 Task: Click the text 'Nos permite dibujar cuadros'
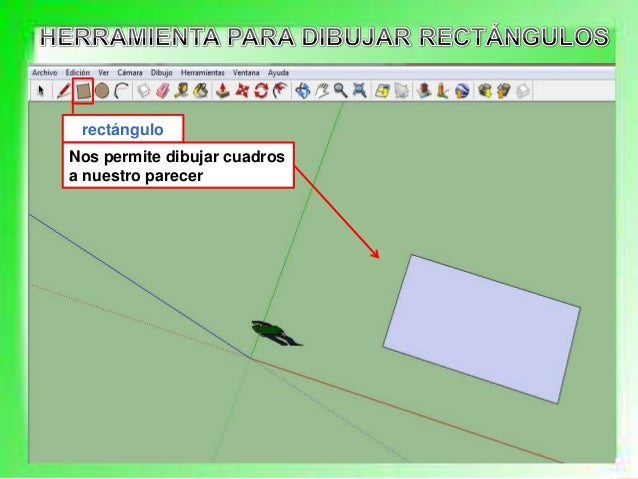[177, 156]
